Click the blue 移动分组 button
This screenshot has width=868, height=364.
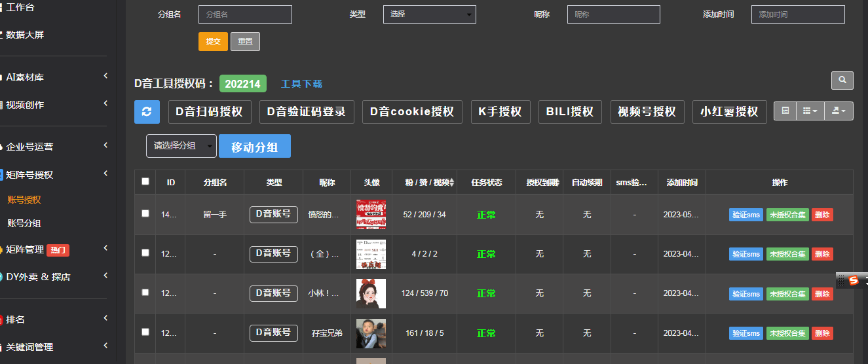pyautogui.click(x=255, y=146)
